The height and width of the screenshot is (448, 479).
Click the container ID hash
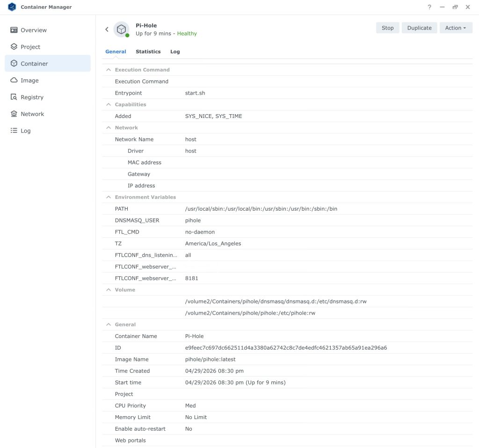[286, 348]
